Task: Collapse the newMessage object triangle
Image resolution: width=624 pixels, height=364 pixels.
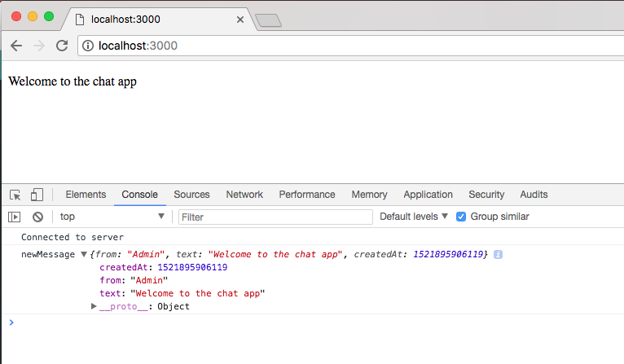Action: [84, 255]
